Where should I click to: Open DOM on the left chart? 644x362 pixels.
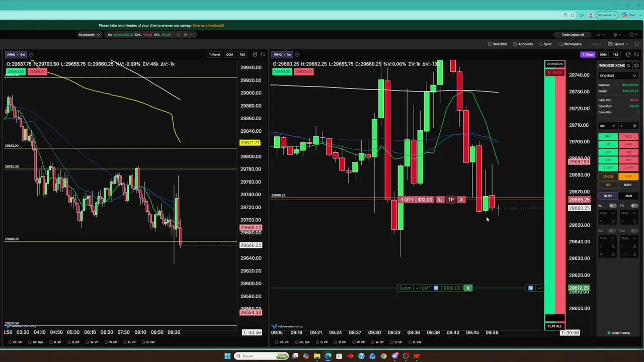(229, 54)
